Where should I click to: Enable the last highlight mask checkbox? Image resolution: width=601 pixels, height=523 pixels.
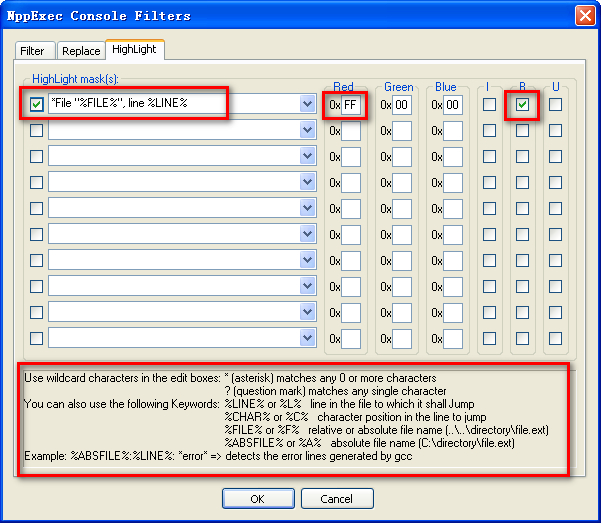[x=36, y=339]
